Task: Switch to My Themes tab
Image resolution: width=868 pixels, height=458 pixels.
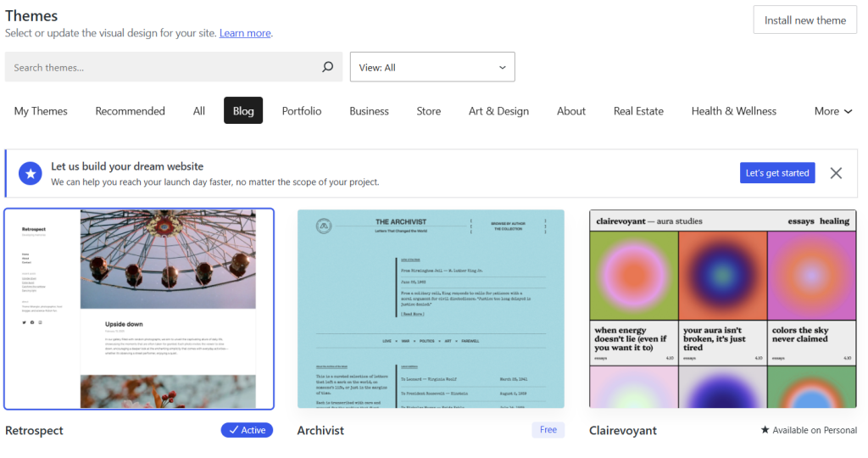Action: [x=41, y=111]
